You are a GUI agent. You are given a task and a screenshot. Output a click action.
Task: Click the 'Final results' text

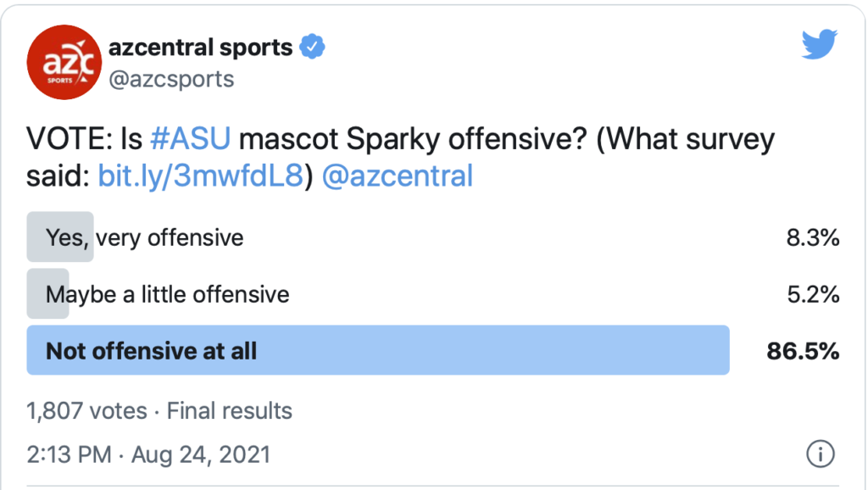click(229, 411)
